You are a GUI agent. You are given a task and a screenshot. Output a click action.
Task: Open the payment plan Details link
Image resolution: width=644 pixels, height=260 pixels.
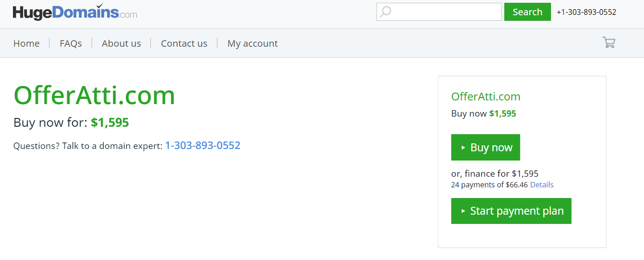542,185
